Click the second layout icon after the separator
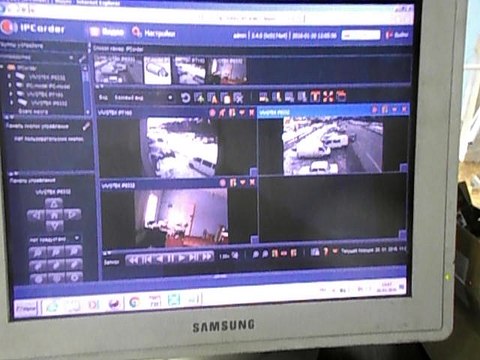This screenshot has height=360, width=480. pyautogui.click(x=276, y=97)
